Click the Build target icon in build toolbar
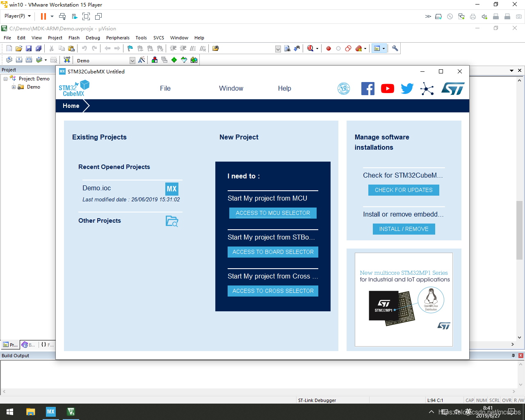The width and height of the screenshot is (525, 420). click(x=19, y=60)
